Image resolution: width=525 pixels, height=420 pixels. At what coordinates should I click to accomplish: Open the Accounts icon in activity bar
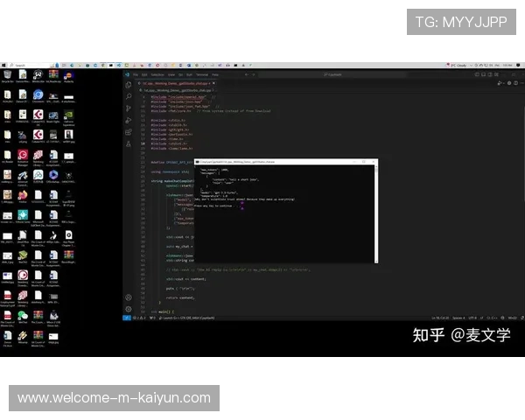tap(128, 297)
